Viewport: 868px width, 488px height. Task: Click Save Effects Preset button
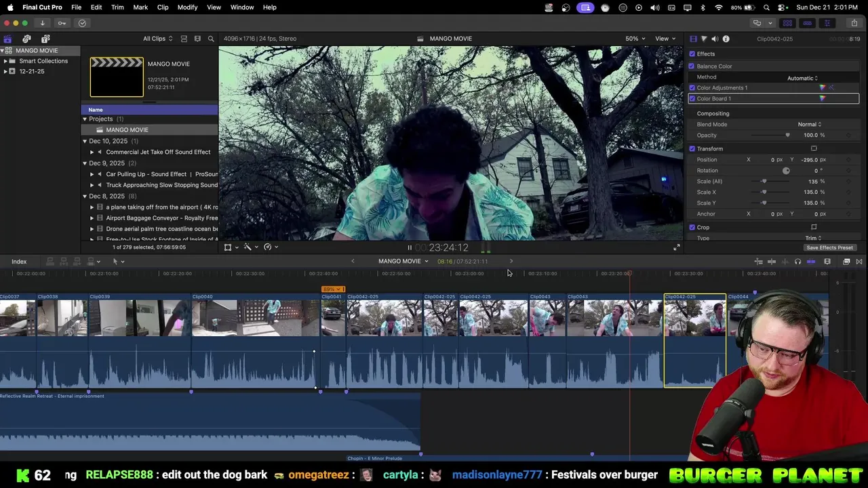[x=829, y=247]
